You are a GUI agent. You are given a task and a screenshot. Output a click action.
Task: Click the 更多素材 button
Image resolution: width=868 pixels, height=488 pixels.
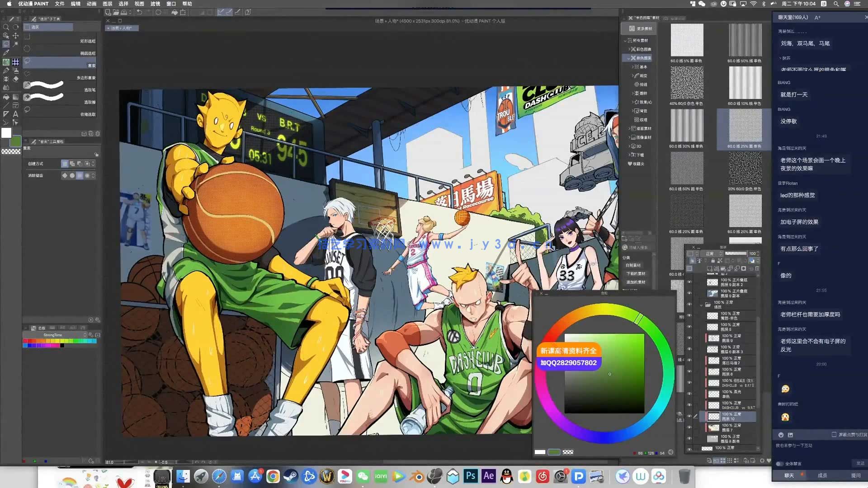(640, 28)
